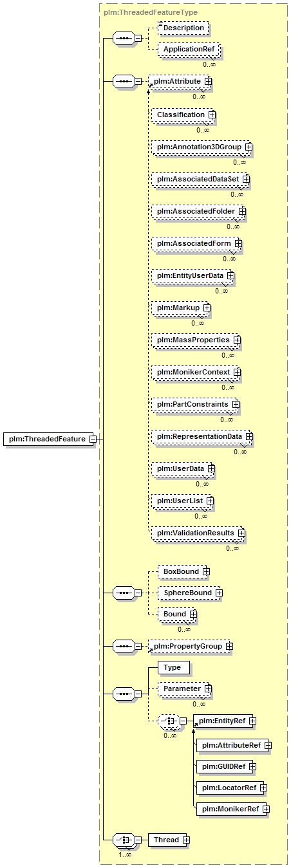This screenshot has height=868, width=291.
Task: Expand the plm:MassProperties node
Action: (x=237, y=339)
